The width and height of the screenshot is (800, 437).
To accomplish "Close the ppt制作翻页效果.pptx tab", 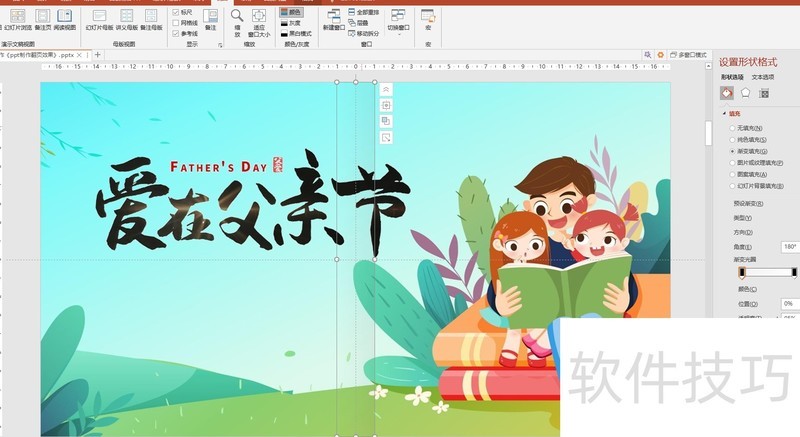I will [79, 55].
